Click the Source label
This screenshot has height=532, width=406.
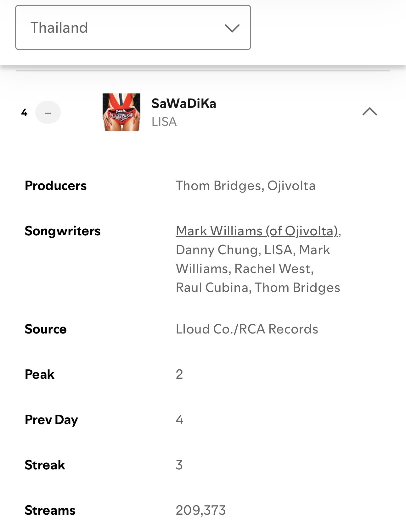pos(46,329)
